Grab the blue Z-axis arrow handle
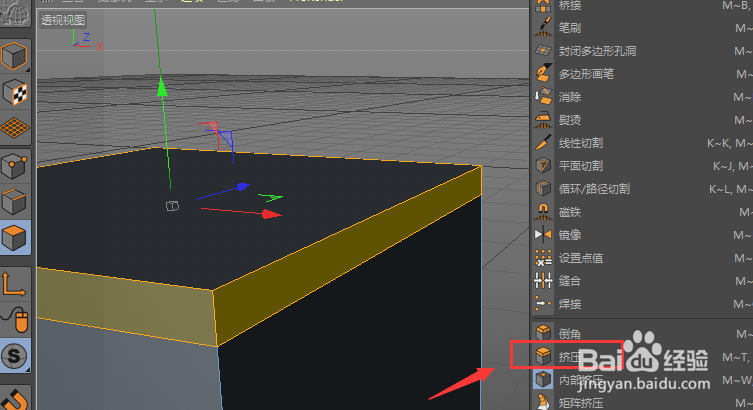The width and height of the screenshot is (753, 410). (x=243, y=186)
